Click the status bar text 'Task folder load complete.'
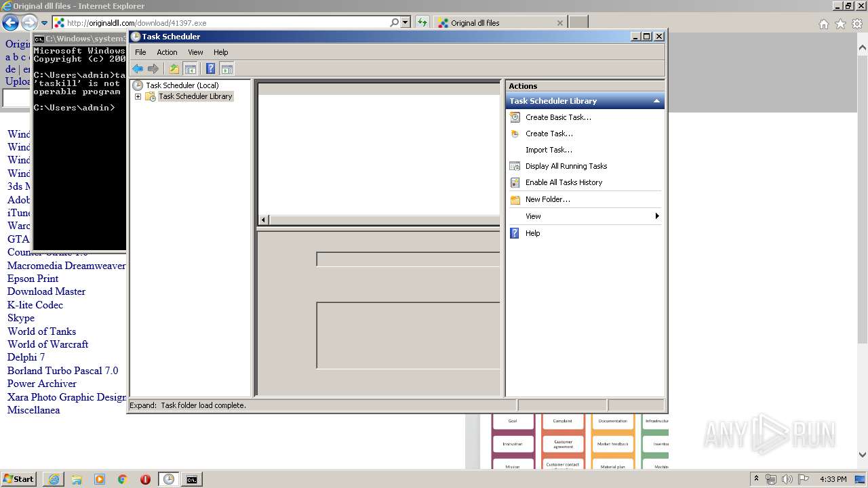868x488 pixels. click(203, 405)
